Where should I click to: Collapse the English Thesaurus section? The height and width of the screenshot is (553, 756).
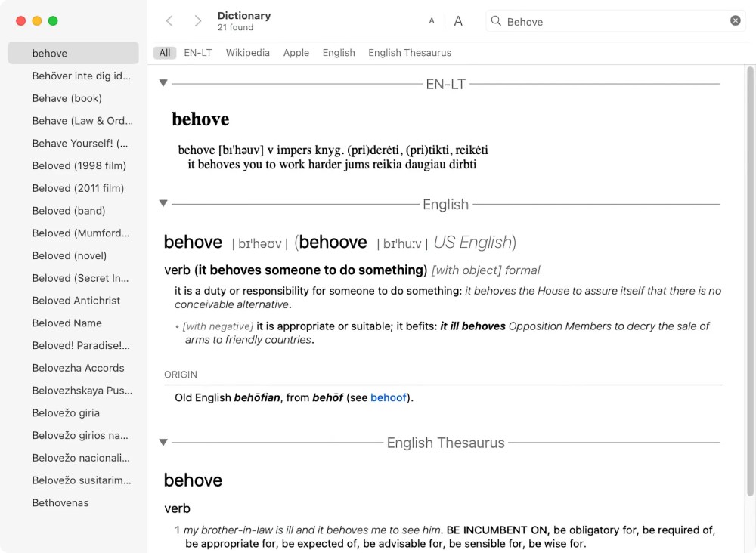coord(163,442)
